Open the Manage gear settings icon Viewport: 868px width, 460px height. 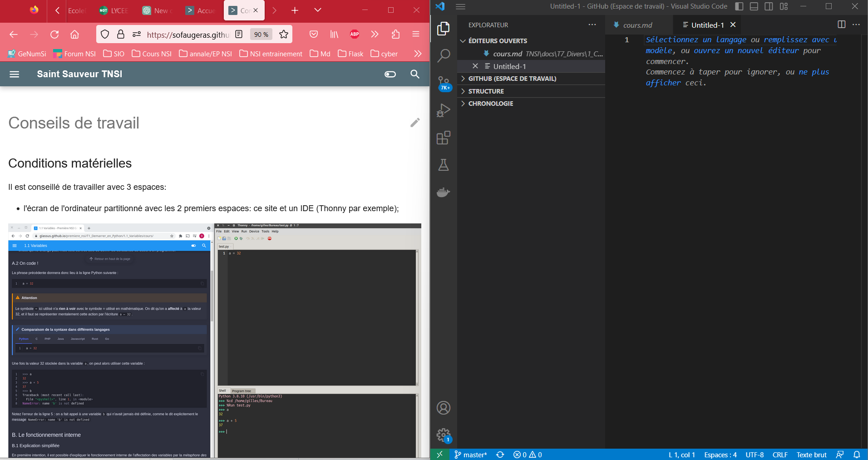443,435
